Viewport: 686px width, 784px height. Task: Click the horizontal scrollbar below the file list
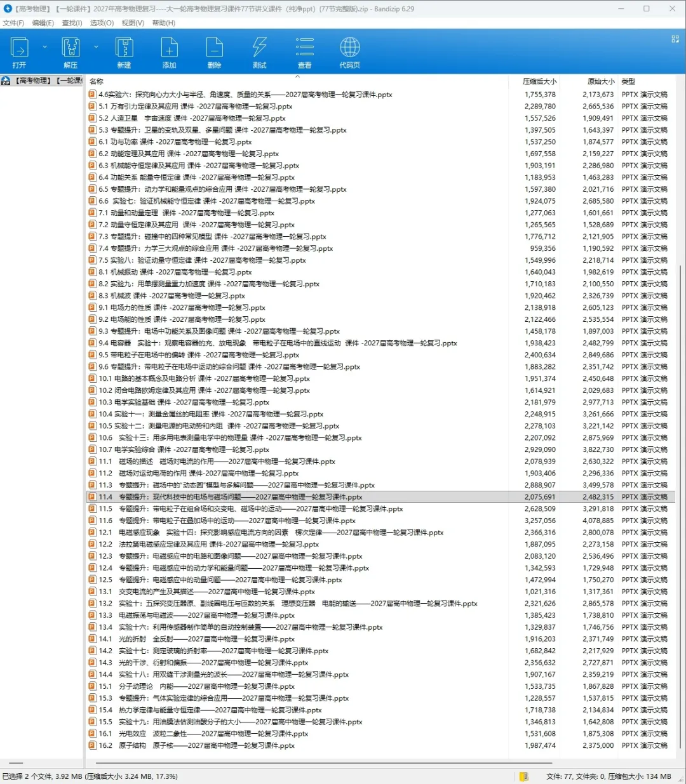coord(323,763)
